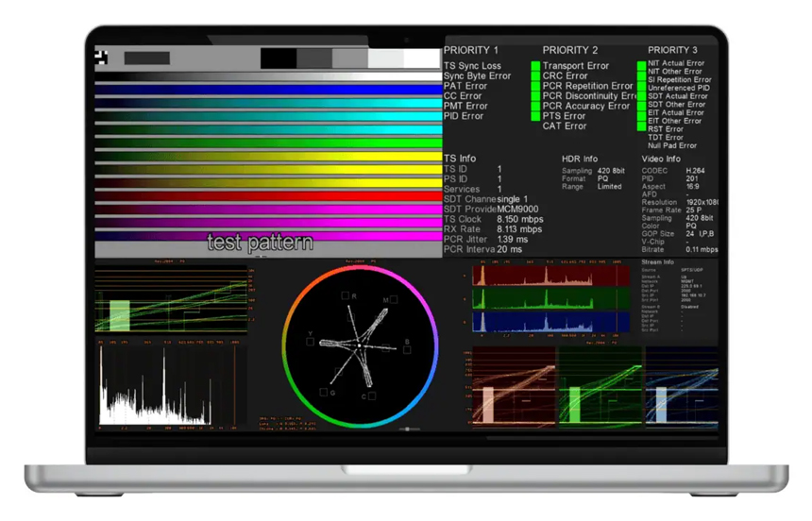Click the QR marker at top-left of test pattern
This screenshot has width=812, height=521.
tap(101, 57)
